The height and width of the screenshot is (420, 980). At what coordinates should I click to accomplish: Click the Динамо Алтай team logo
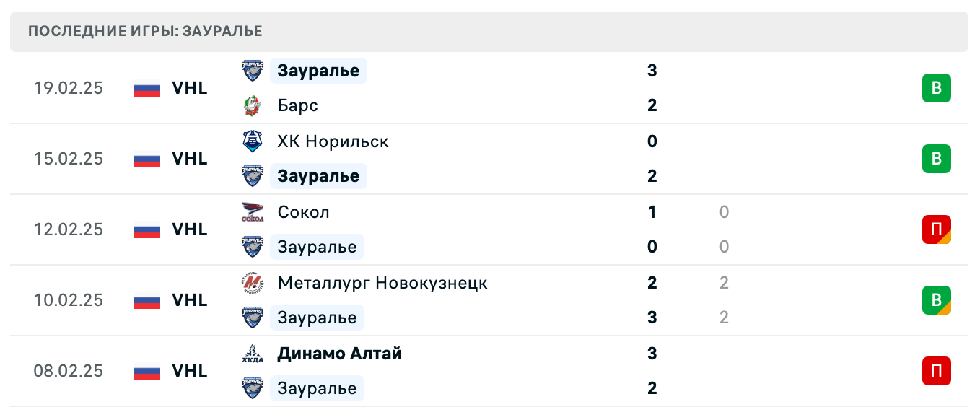252,354
